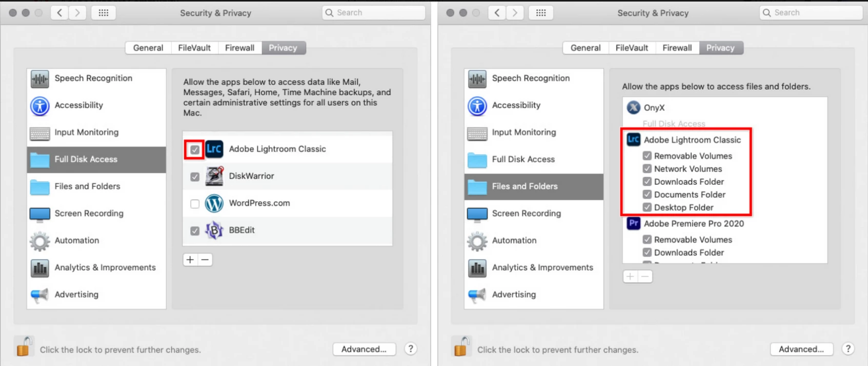
Task: Go forward in the right window toolbar
Action: 515,13
